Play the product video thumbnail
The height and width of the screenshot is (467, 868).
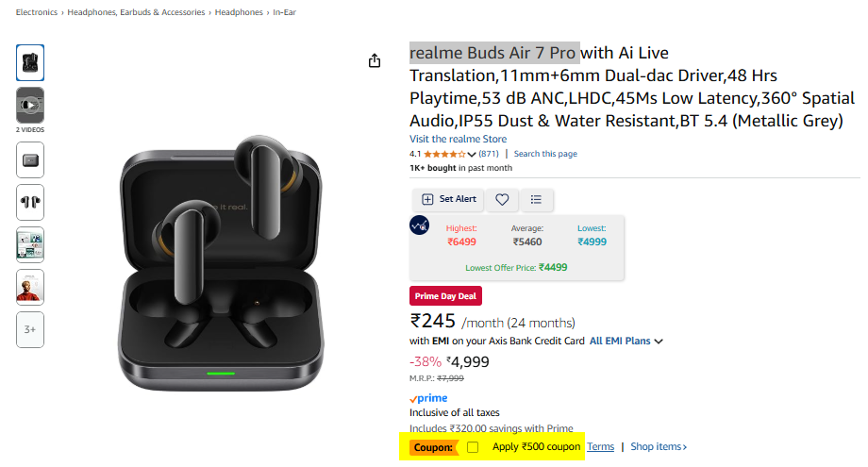click(x=30, y=105)
